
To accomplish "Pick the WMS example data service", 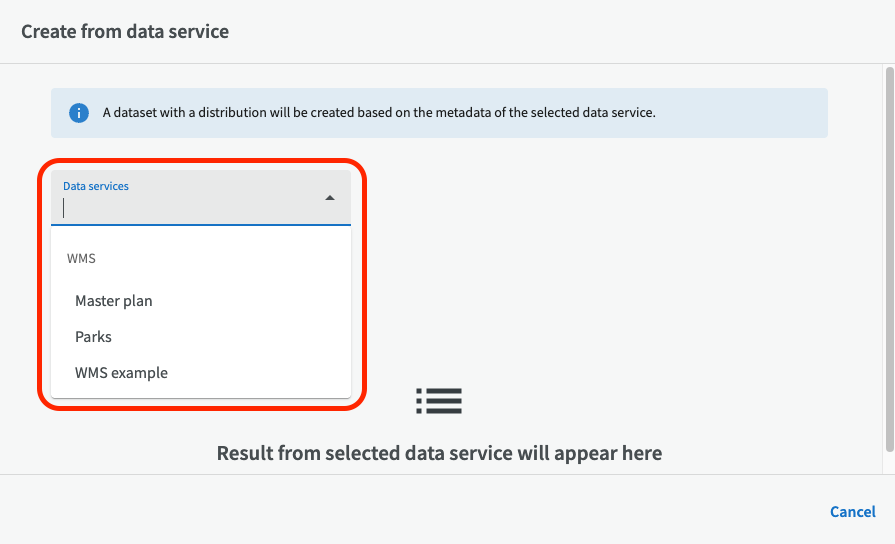I will (x=121, y=373).
